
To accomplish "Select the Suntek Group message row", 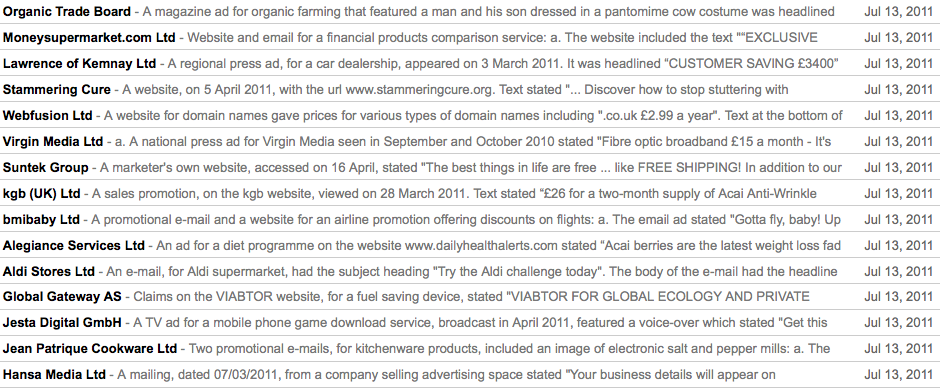I will pyautogui.click(x=470, y=167).
